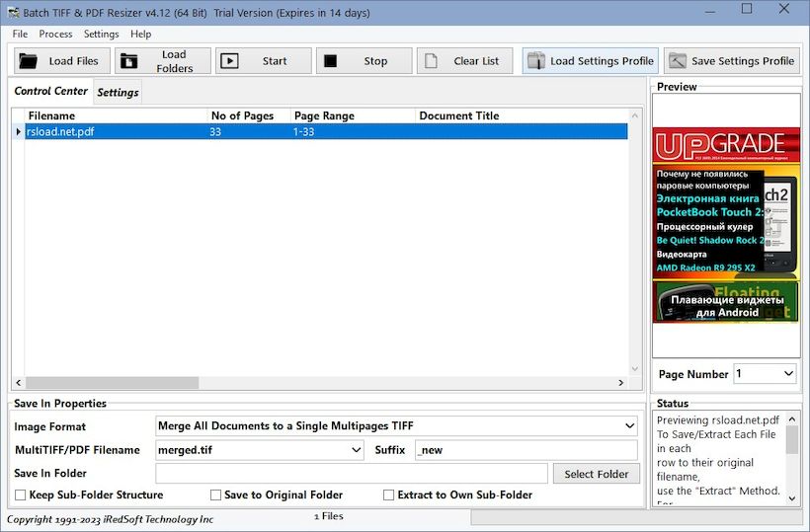Click the app icon in the title bar
The width and height of the screenshot is (810, 532).
pyautogui.click(x=13, y=13)
